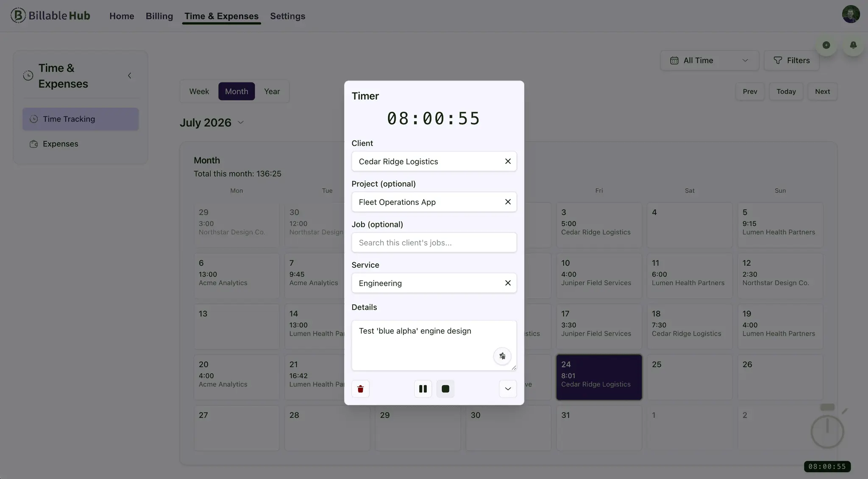868x479 pixels.
Task: Go to Next month
Action: point(822,91)
